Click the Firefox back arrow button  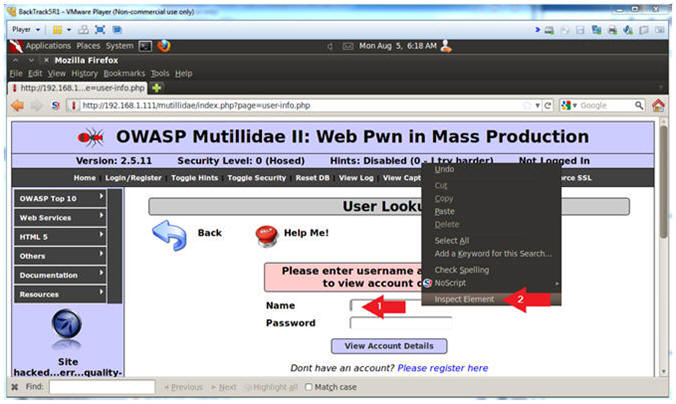click(x=17, y=105)
